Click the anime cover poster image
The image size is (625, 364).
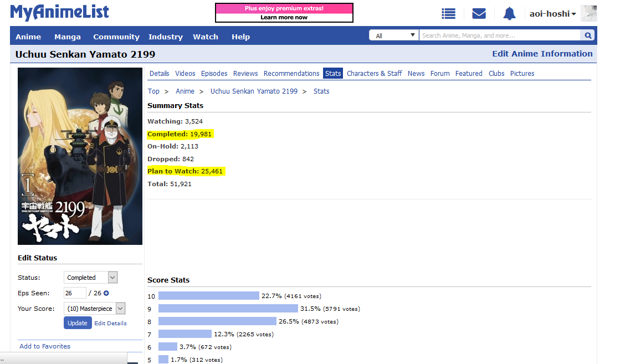click(80, 156)
